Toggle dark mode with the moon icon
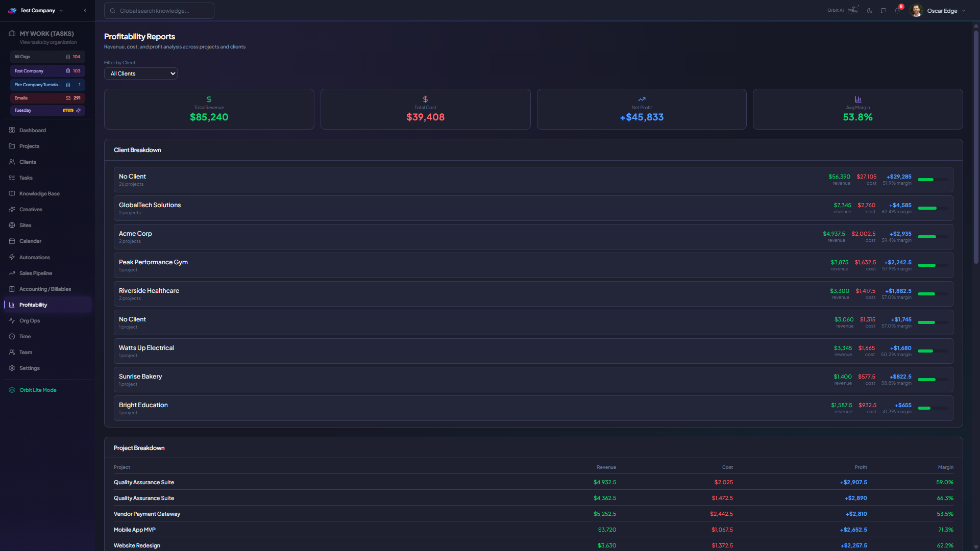This screenshot has height=551, width=980. (870, 11)
